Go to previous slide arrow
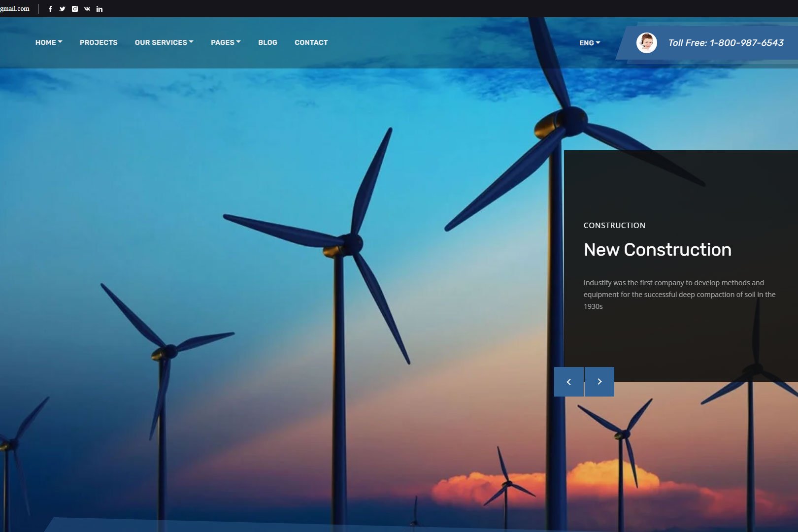Image resolution: width=798 pixels, height=532 pixels. tap(568, 382)
